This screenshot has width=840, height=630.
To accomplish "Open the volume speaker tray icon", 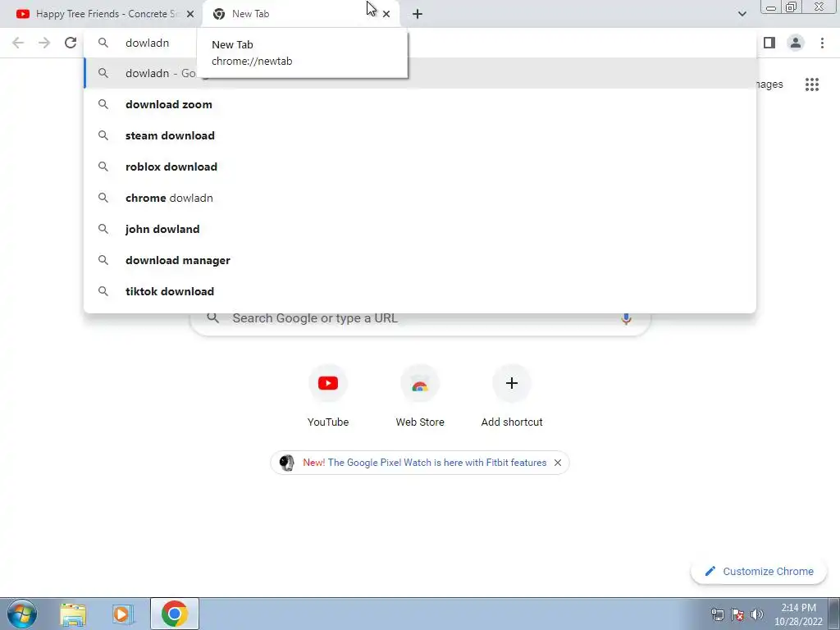I will (x=756, y=614).
